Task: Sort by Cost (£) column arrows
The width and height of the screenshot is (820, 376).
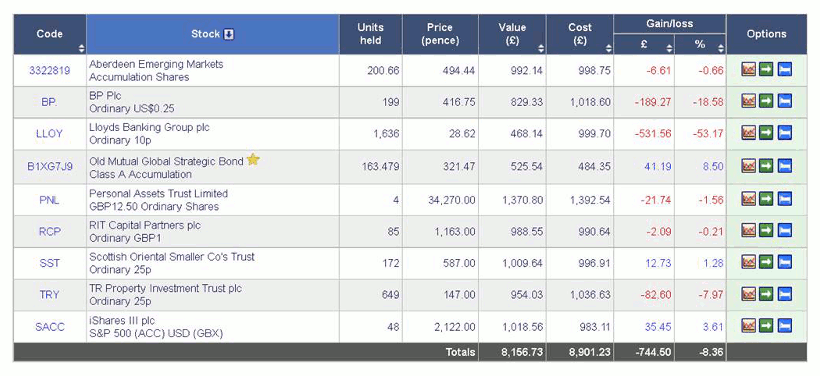Action: 608,49
